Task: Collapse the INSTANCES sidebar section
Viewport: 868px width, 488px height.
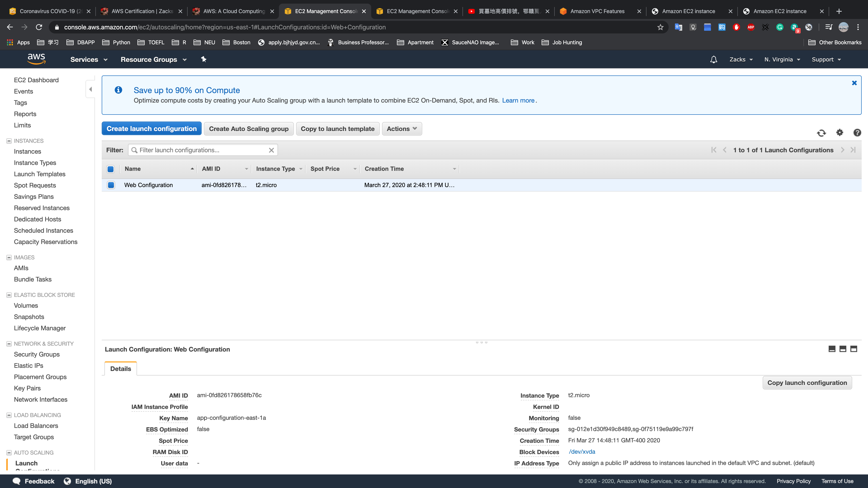Action: (9, 141)
